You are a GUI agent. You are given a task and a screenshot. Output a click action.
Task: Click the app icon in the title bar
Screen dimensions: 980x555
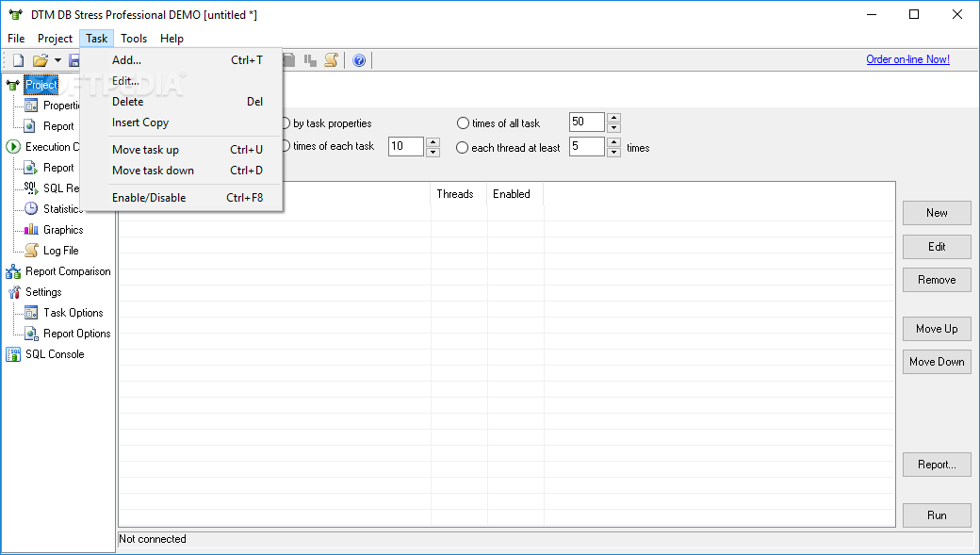[16, 14]
